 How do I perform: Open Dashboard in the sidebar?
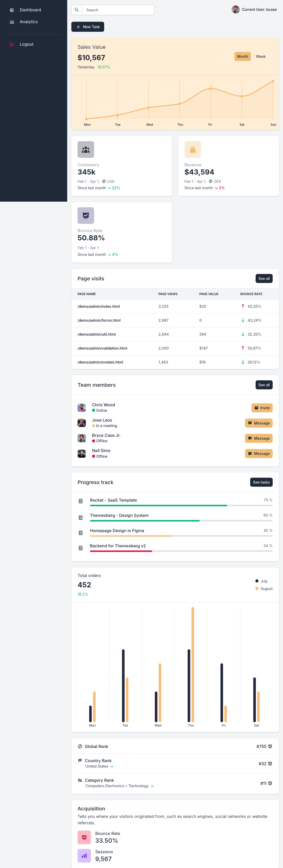tap(30, 10)
